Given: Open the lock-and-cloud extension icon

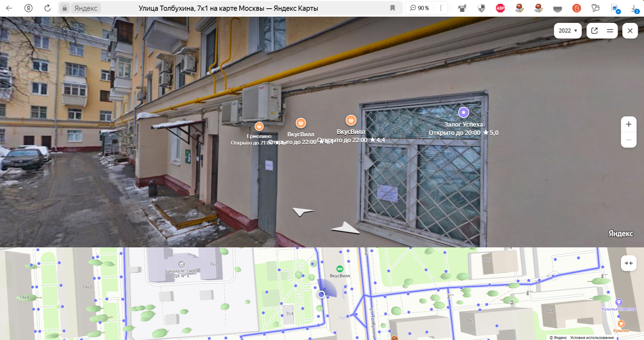Looking at the screenshot, I should coord(462,8).
